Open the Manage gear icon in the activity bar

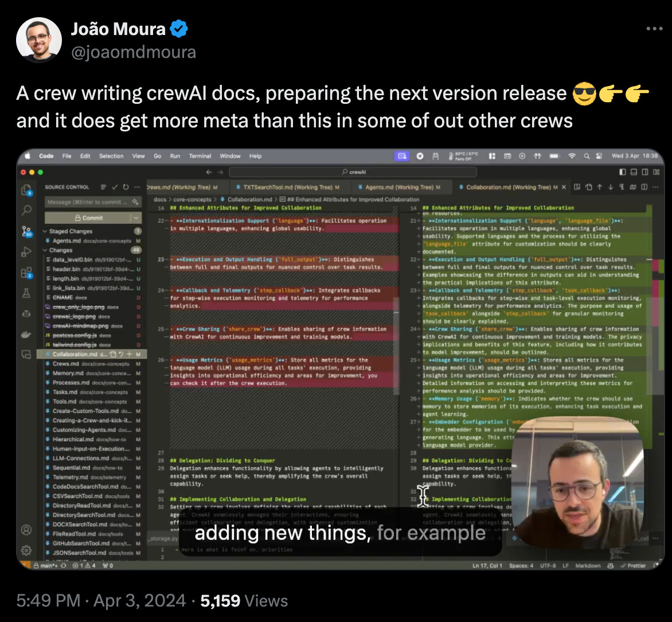click(x=26, y=550)
